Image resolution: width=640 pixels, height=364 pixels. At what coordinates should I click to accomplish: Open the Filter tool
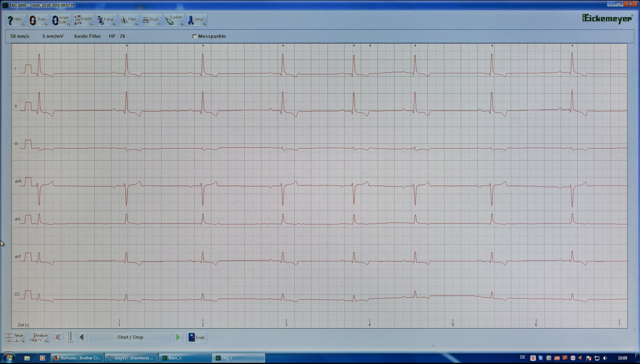point(129,20)
